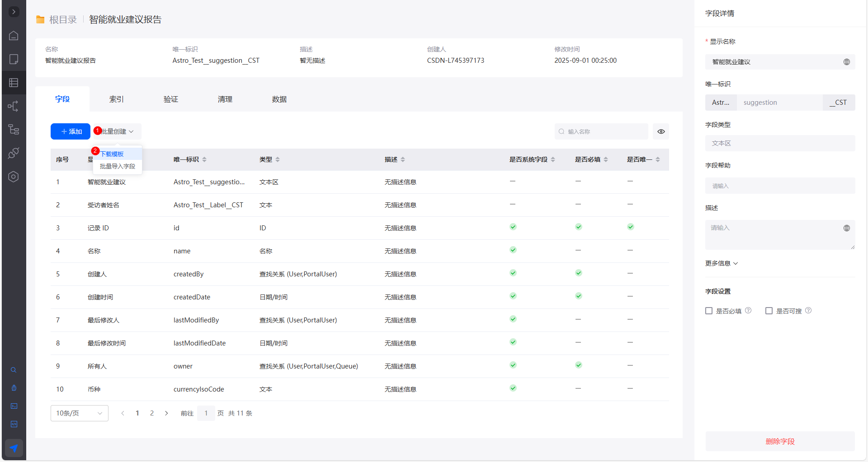Click the 描述 textarea
Image resolution: width=868 pixels, height=462 pixels.
[780, 235]
